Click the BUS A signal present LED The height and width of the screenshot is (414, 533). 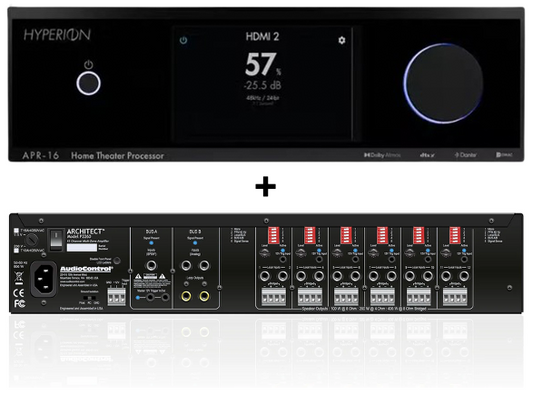[x=151, y=243]
